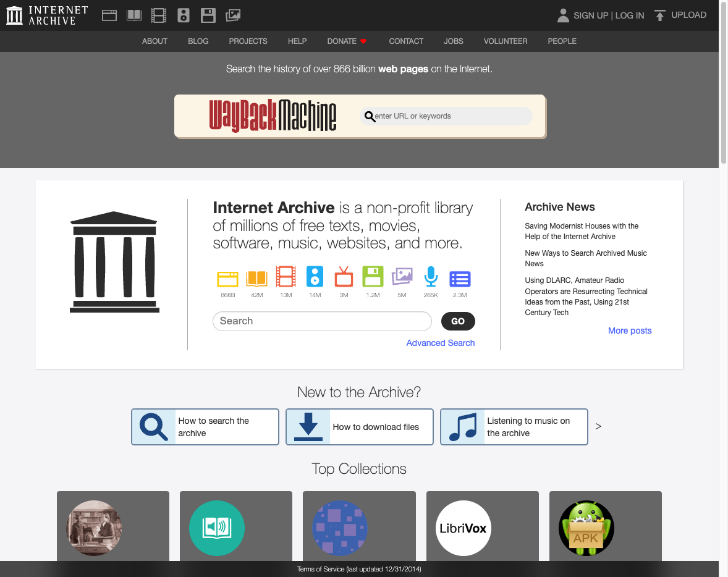Open the Images icon in top bar
This screenshot has width=728, height=577.
(x=233, y=15)
